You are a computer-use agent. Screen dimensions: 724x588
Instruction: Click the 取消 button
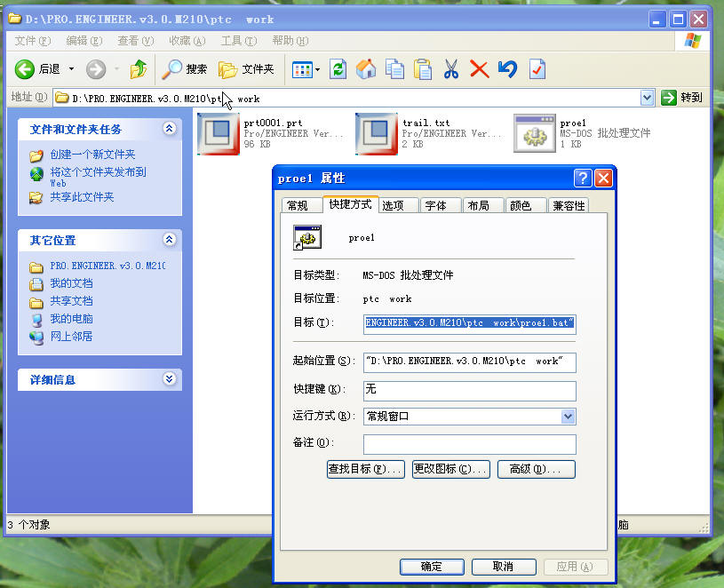coord(504,567)
